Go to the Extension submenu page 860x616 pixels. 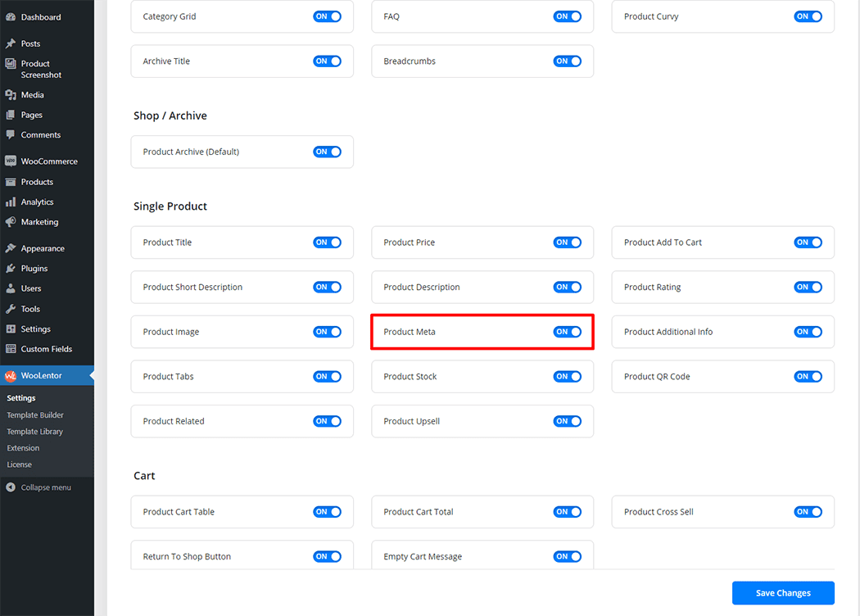(23, 448)
